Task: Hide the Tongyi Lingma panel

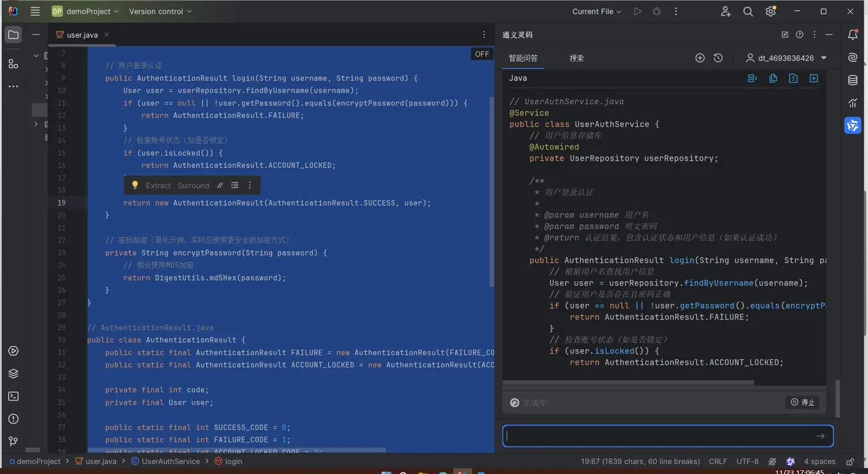Action: pyautogui.click(x=830, y=35)
